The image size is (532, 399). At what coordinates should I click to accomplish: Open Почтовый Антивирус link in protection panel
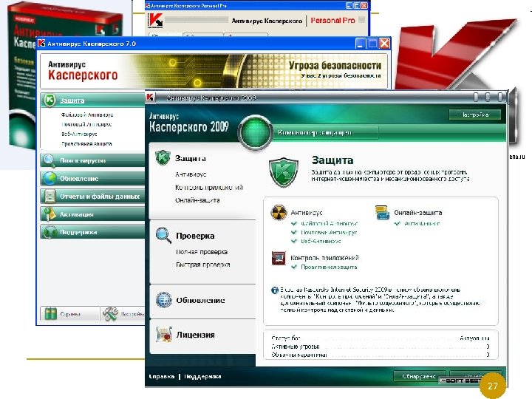click(x=329, y=233)
